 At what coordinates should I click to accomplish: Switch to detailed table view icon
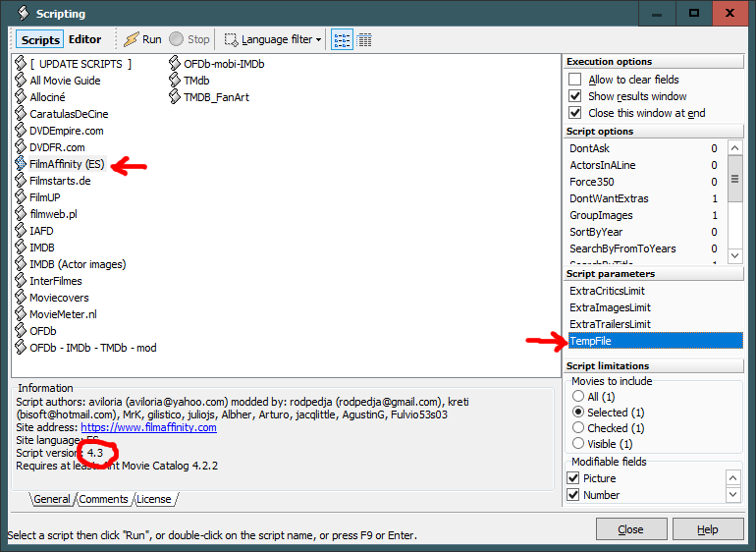[x=364, y=39]
